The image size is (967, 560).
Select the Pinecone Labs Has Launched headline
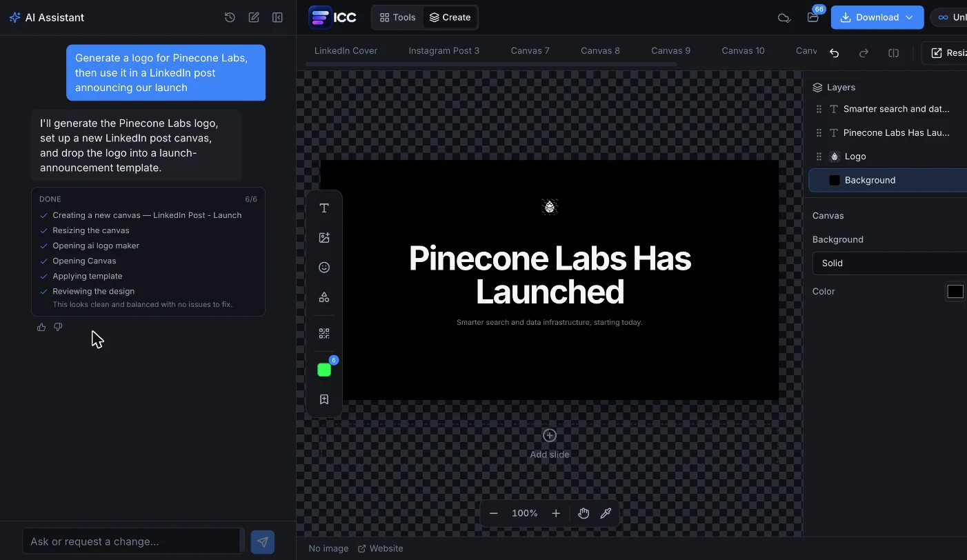pyautogui.click(x=550, y=275)
